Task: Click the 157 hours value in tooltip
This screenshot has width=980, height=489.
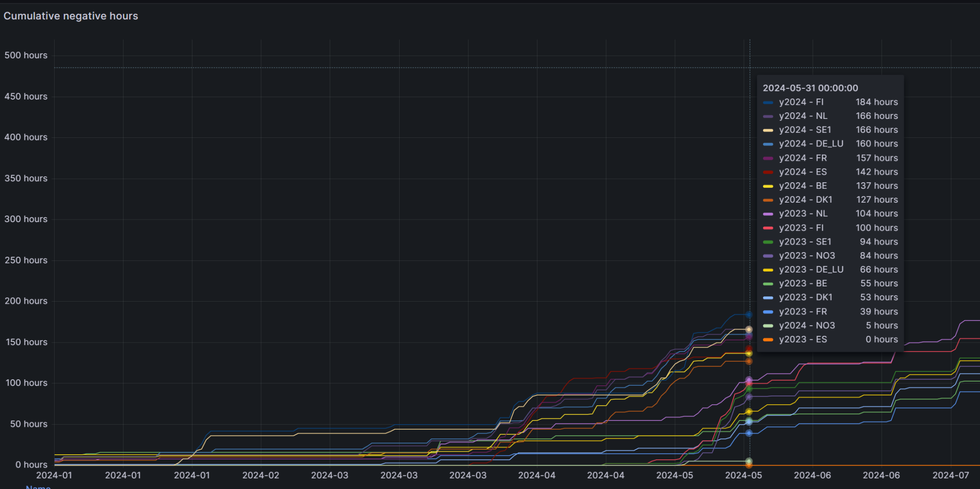Action: pyautogui.click(x=877, y=158)
